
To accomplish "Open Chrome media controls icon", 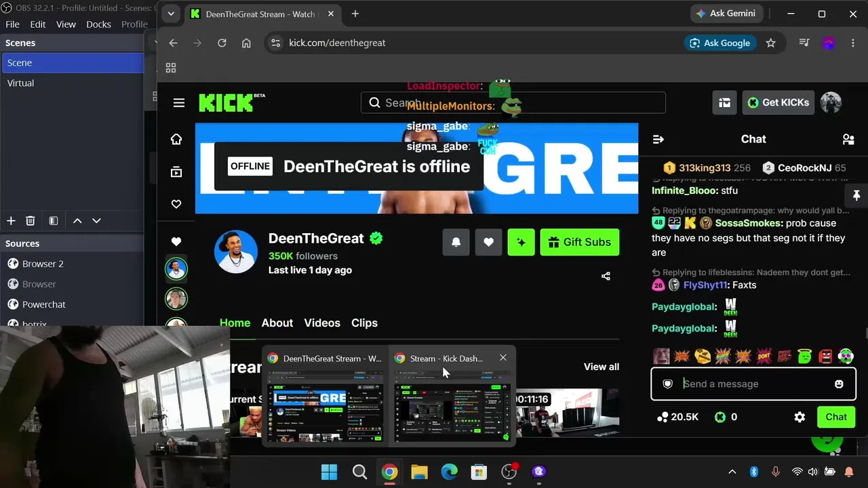I will coord(804,43).
